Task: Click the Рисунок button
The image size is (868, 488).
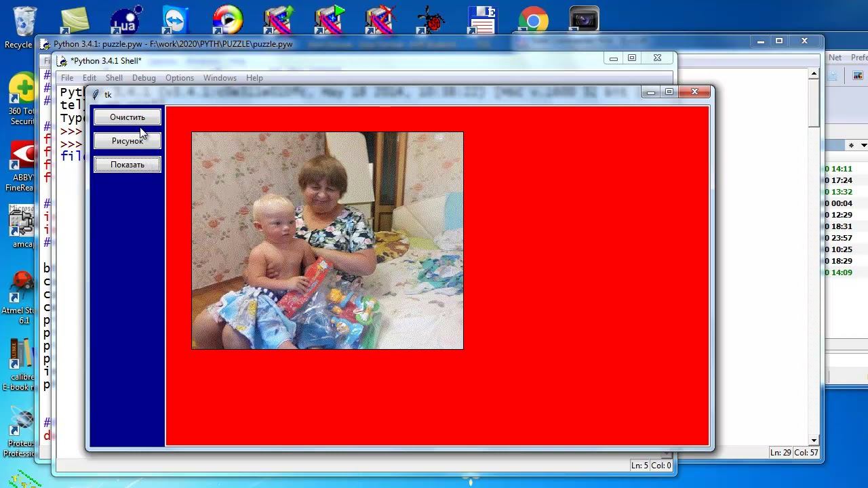Action: (x=127, y=141)
